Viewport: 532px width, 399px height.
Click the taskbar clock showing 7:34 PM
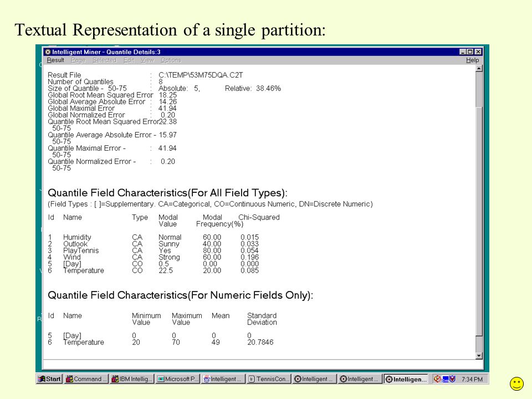472,379
